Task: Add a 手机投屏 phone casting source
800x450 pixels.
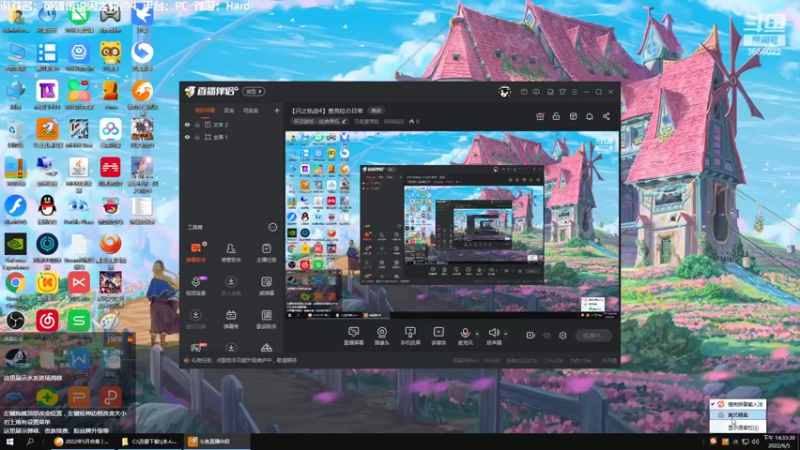Action: click(x=410, y=336)
